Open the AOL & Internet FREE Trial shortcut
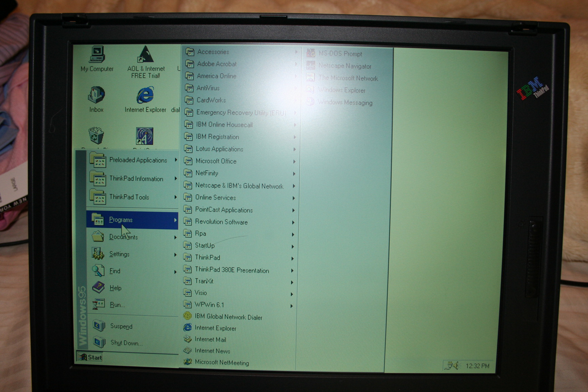 coord(146,62)
